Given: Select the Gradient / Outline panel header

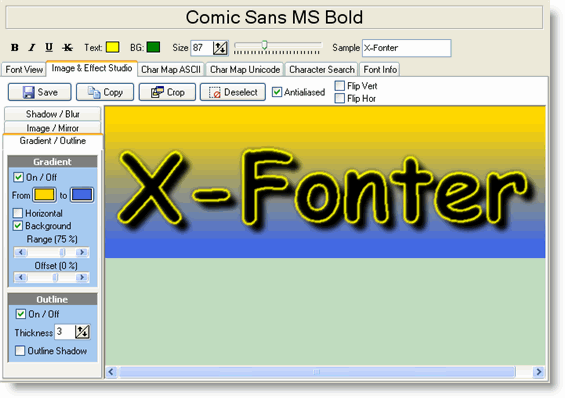Looking at the screenshot, I should tap(53, 141).
